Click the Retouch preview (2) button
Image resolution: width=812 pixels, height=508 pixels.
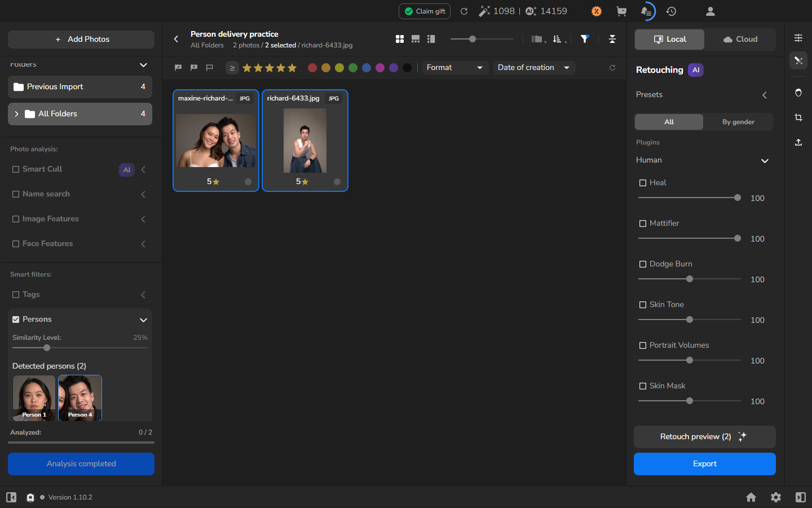tap(705, 437)
